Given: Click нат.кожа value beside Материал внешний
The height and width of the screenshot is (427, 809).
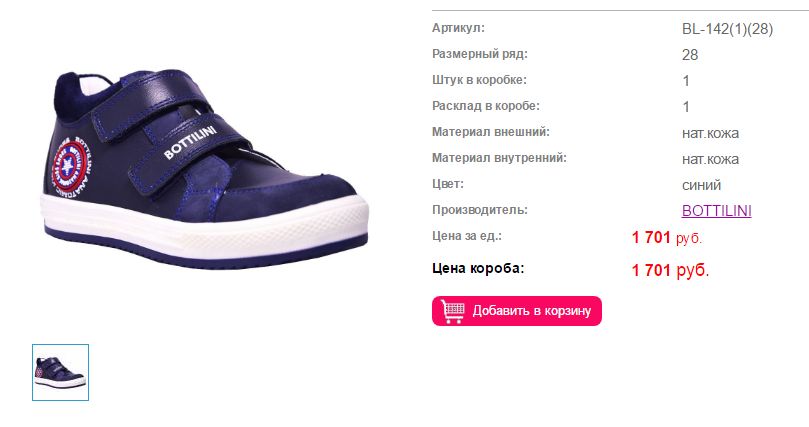Looking at the screenshot, I should (710, 133).
